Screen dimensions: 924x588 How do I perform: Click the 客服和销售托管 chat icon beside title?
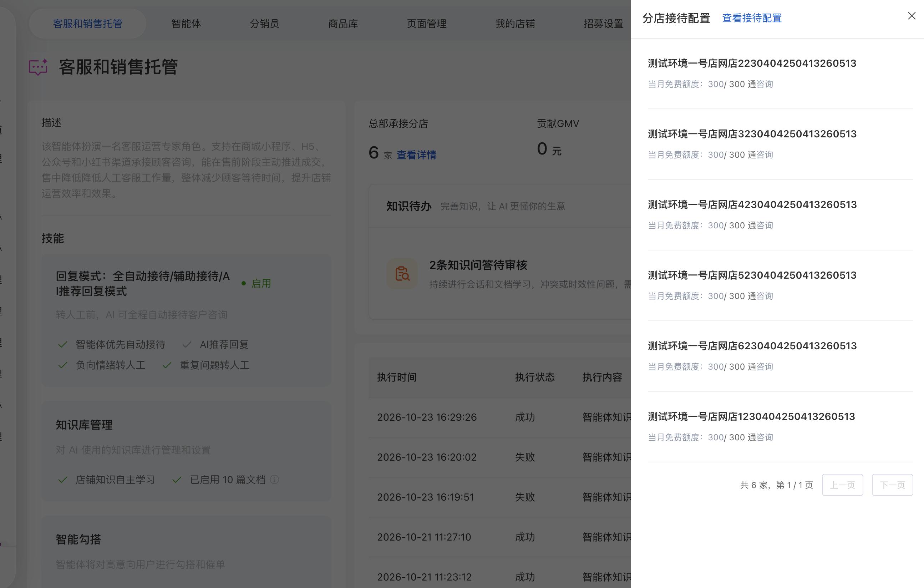click(39, 67)
